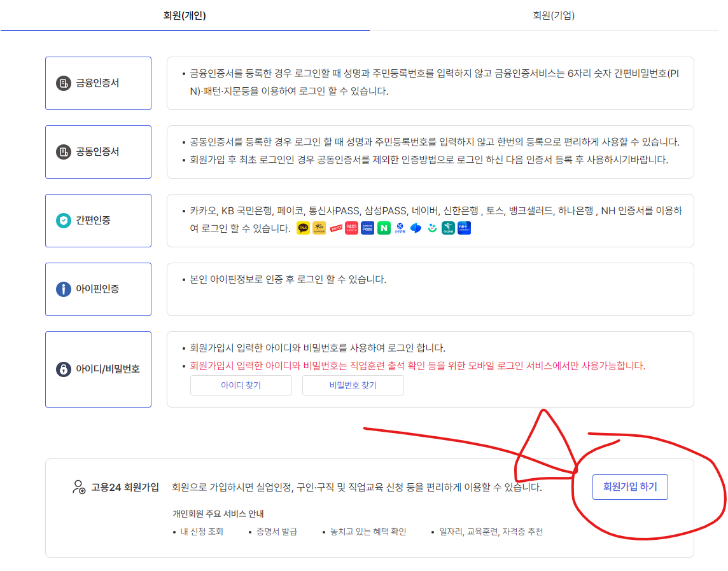Click the 공동인증서를 등록한 경우 description line
The height and width of the screenshot is (571, 728).
coord(435,142)
